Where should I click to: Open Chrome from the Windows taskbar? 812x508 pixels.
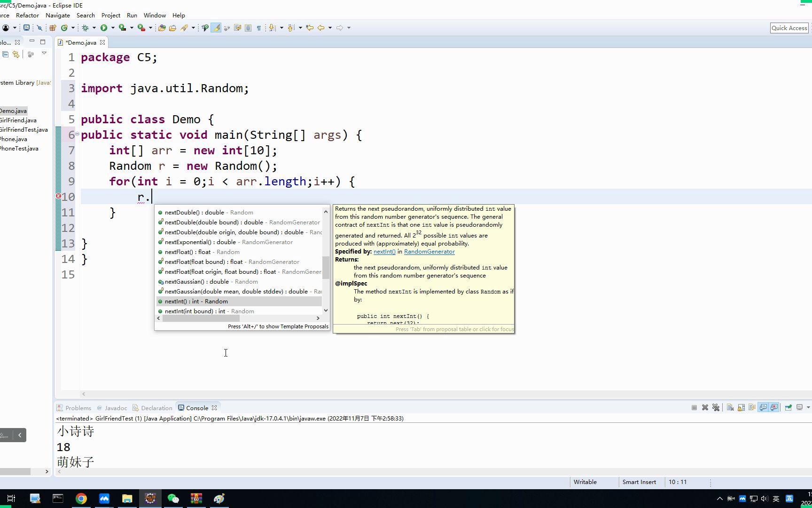[x=81, y=499]
